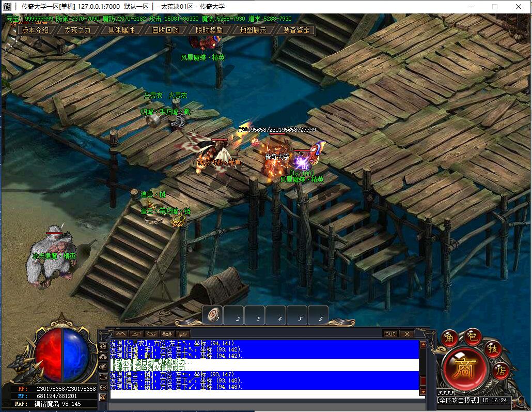Pick up the dropped 归墟·链 necklace item
Screen dimensions: 532x412
click(x=179, y=221)
